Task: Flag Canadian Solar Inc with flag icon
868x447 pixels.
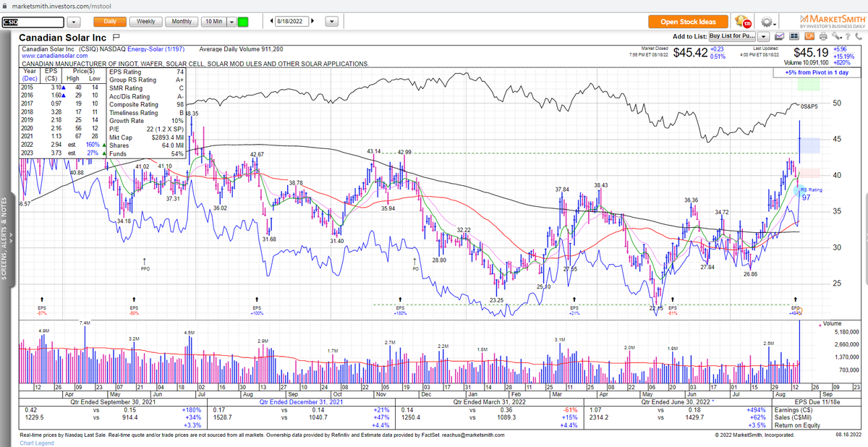Action: tap(116, 37)
